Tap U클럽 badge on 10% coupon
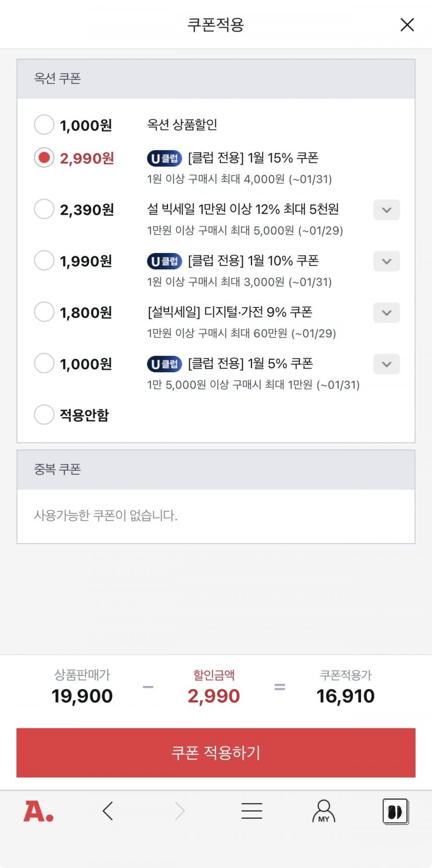 [164, 261]
